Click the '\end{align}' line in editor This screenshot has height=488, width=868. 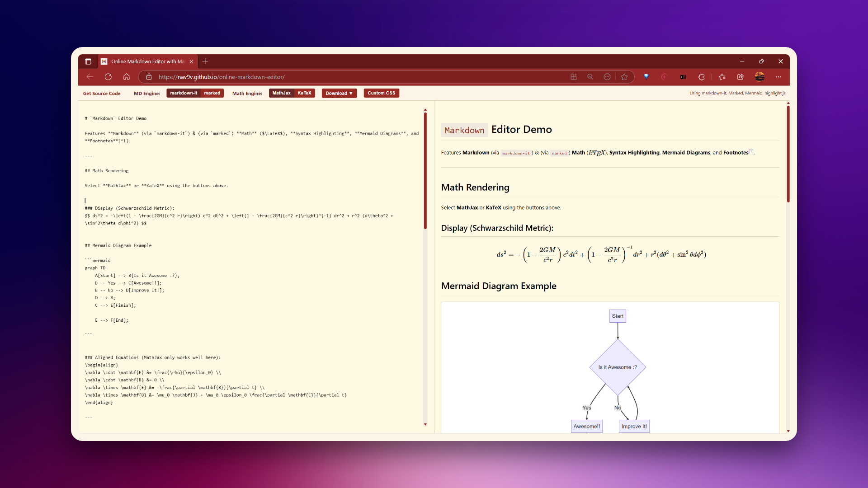(99, 403)
